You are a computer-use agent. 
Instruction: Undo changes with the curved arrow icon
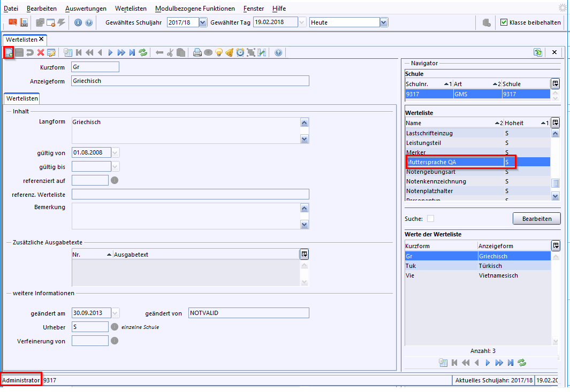30,53
